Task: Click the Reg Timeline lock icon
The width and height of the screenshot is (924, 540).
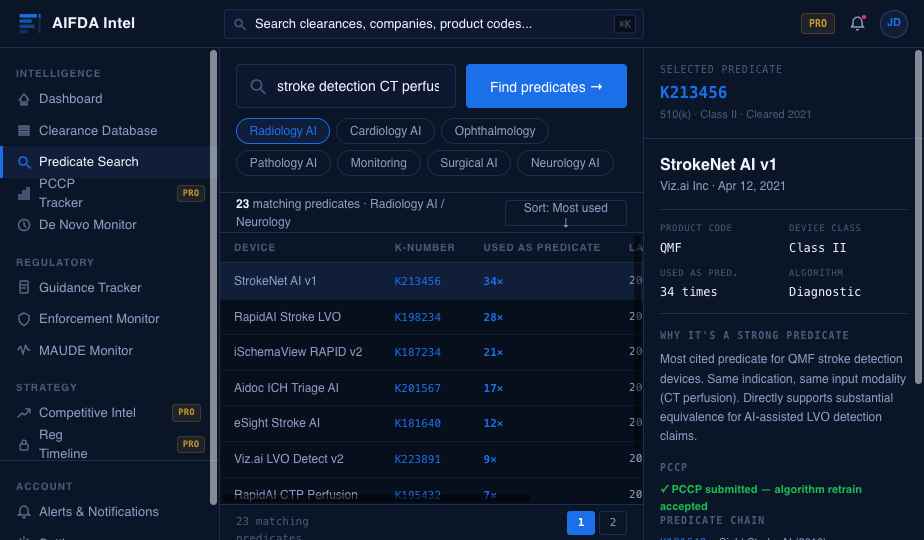Action: pyautogui.click(x=24, y=444)
